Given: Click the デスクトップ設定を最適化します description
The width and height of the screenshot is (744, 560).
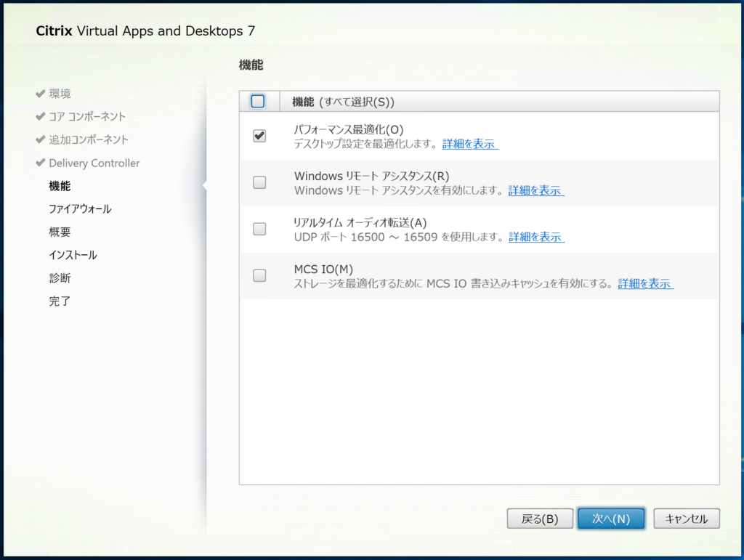Looking at the screenshot, I should pos(366,144).
